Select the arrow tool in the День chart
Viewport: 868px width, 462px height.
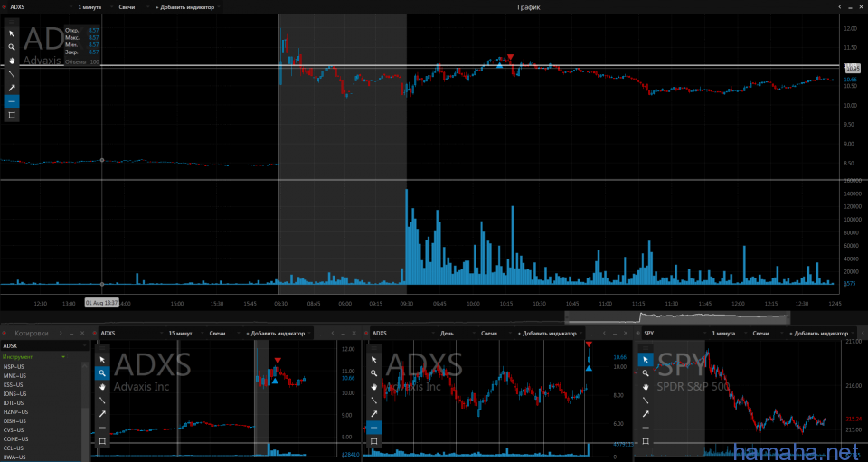[373, 414]
